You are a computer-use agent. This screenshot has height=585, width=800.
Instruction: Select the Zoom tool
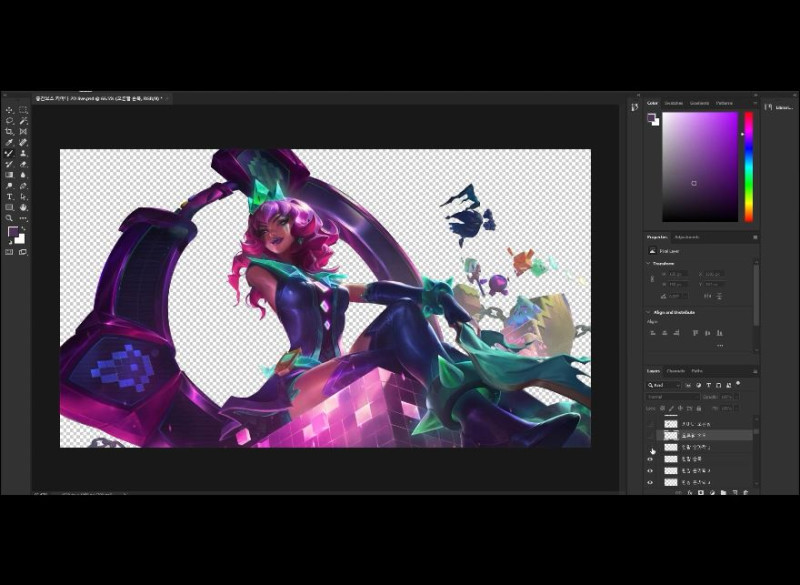point(9,217)
